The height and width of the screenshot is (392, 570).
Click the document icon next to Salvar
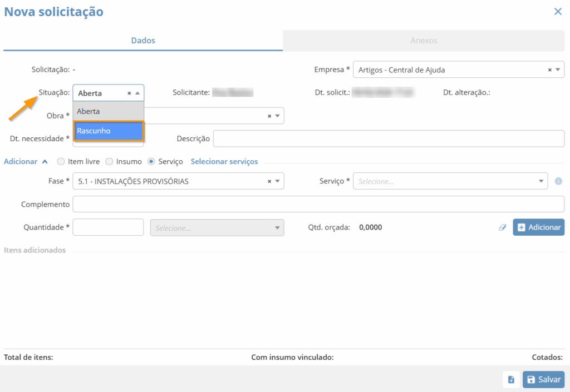pyautogui.click(x=511, y=380)
